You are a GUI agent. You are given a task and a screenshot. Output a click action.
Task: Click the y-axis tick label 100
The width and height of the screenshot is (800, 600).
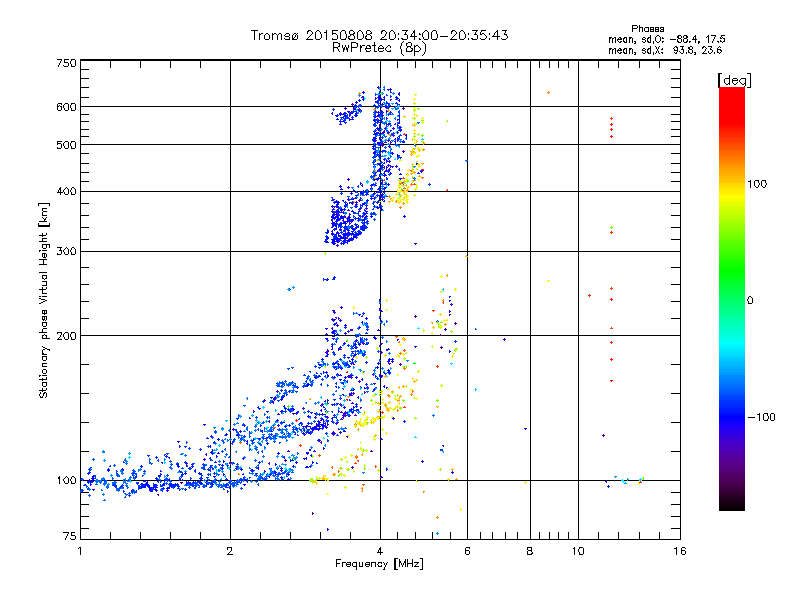(x=66, y=481)
